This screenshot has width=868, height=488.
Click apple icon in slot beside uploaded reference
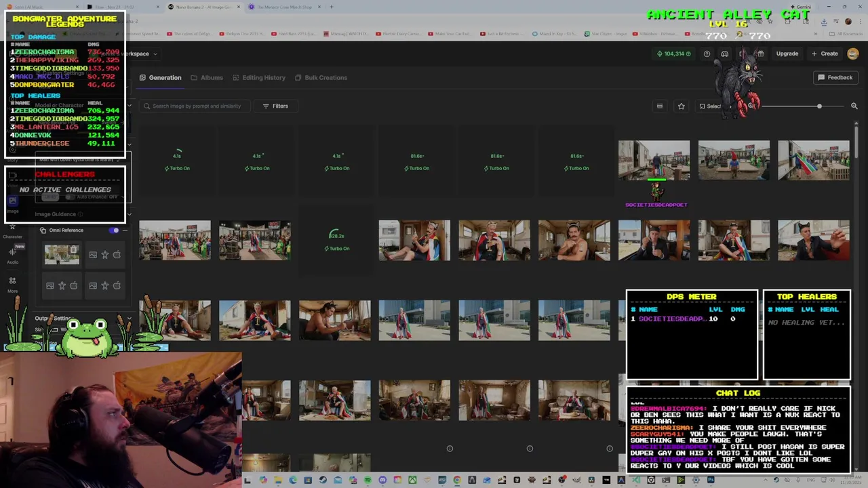117,255
